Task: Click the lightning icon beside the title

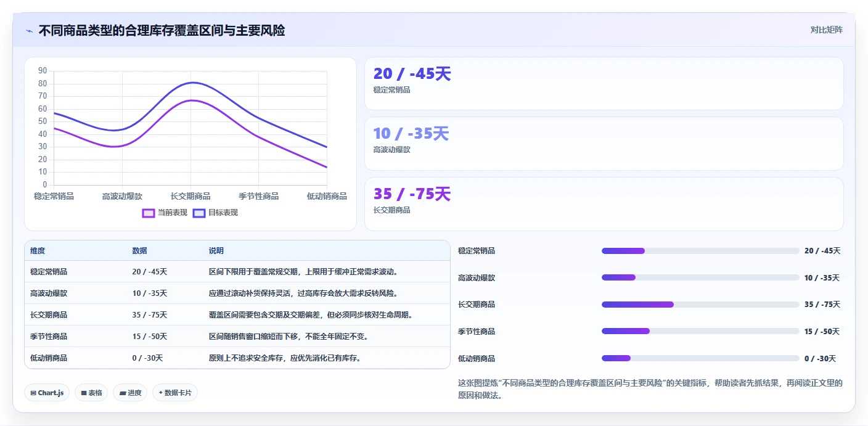Action: pos(30,31)
